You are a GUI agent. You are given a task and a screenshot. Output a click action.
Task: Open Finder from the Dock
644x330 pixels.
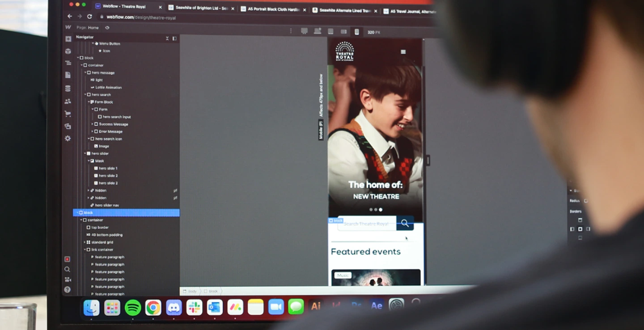click(92, 307)
